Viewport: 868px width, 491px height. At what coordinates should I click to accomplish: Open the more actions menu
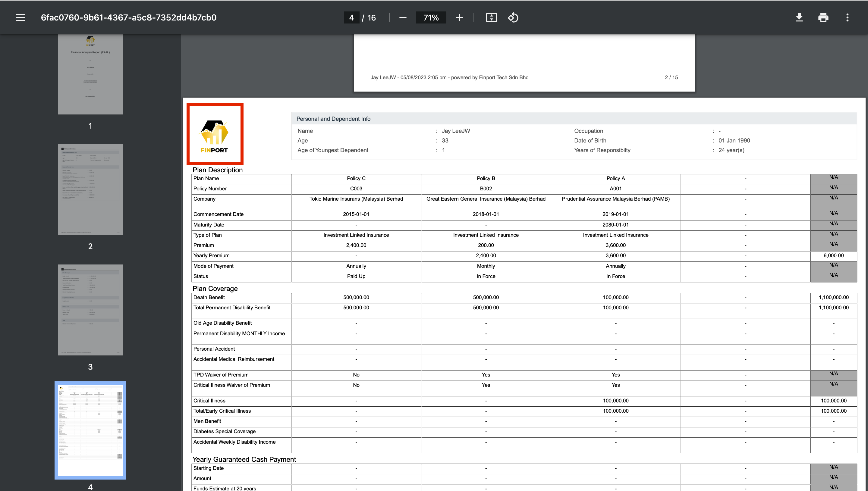847,17
